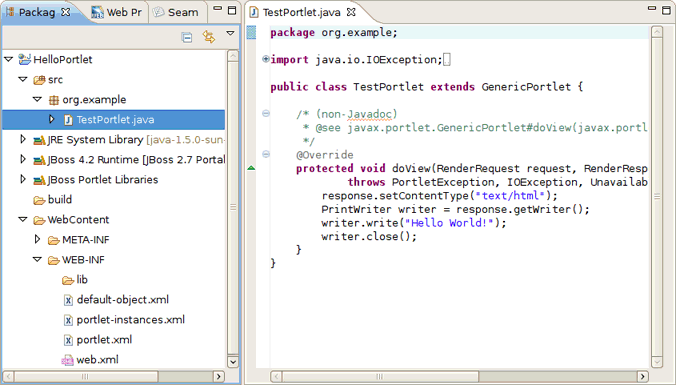
Task: Click the build folder icon
Action: [39, 200]
